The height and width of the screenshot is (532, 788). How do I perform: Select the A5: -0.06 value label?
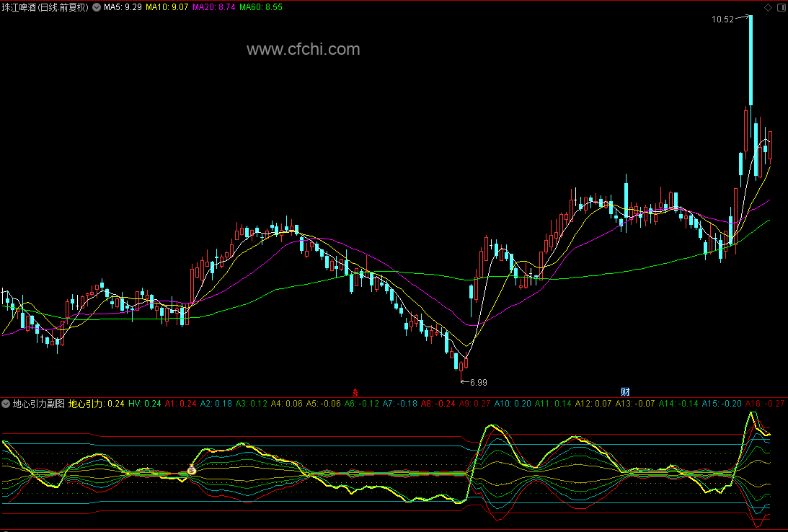point(324,404)
